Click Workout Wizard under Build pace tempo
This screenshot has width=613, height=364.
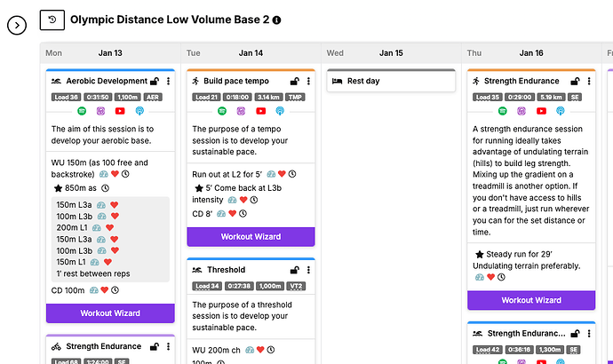(250, 237)
